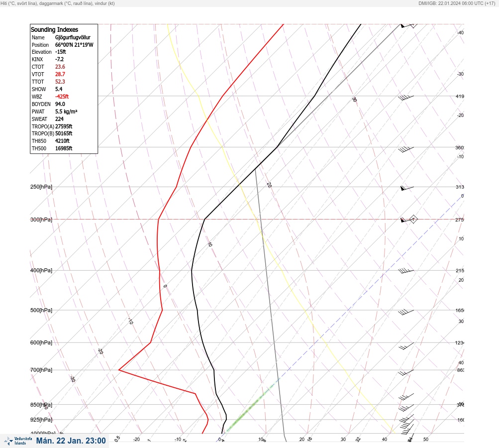Screen dimensions: 499x448
Task: Click the 925[hPa] pressure label
Action: coord(41,420)
